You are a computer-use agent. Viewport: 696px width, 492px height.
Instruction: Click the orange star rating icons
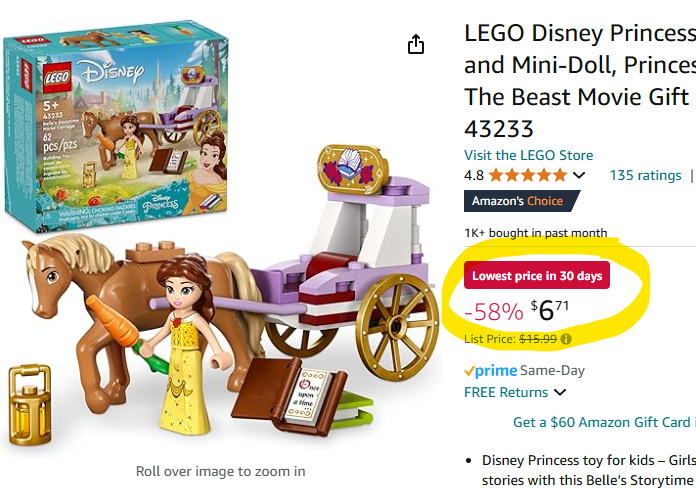[531, 176]
